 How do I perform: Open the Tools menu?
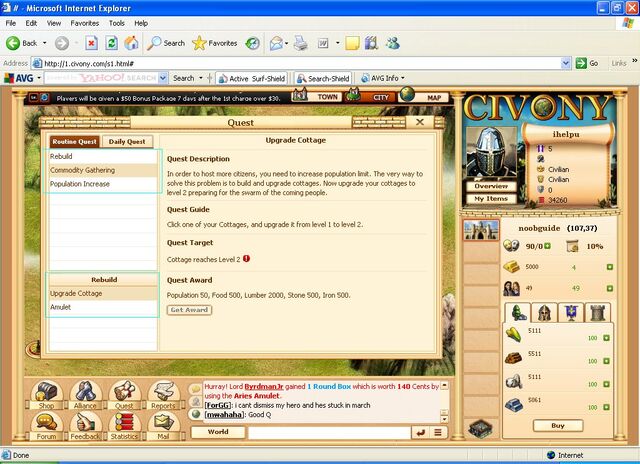tap(117, 23)
